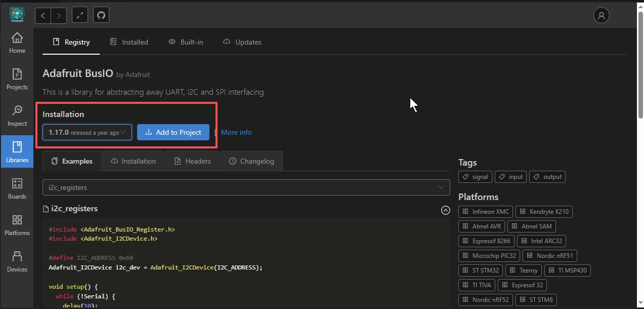Select the Espressif 8266 platform
The image size is (644, 309).
click(486, 241)
